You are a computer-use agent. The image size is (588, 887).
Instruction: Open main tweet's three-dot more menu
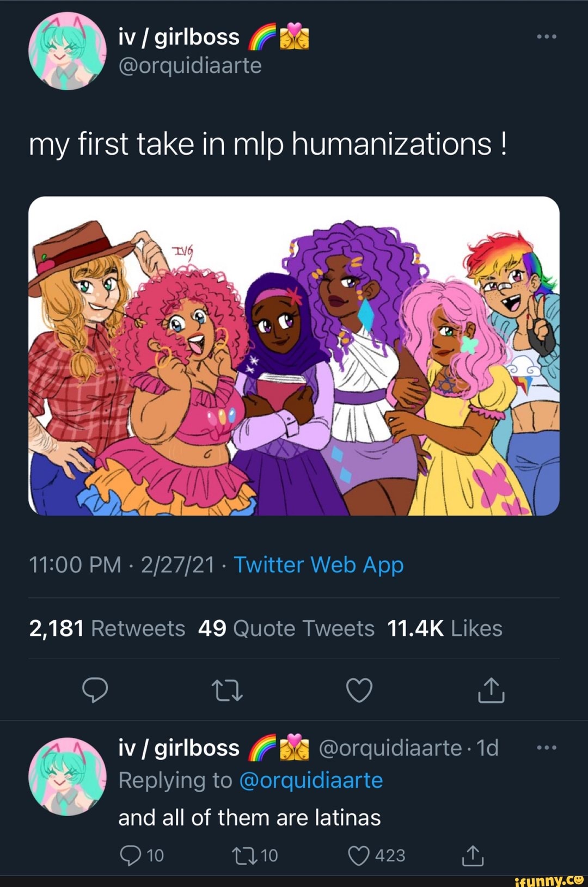point(546,36)
